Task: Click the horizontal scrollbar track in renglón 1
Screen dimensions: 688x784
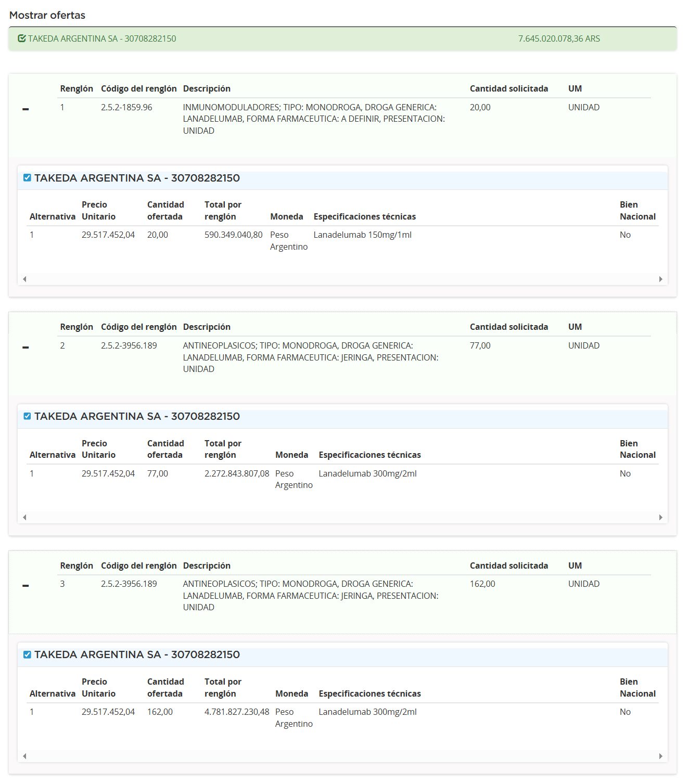Action: [x=342, y=279]
